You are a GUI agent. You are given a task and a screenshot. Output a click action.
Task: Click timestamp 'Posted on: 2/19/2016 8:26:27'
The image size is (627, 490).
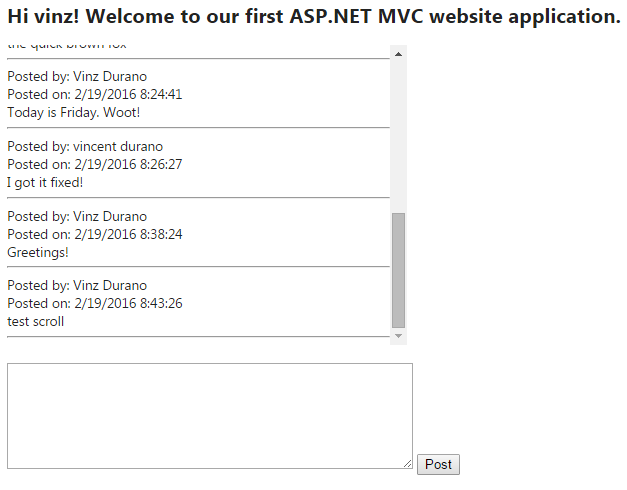(x=95, y=164)
